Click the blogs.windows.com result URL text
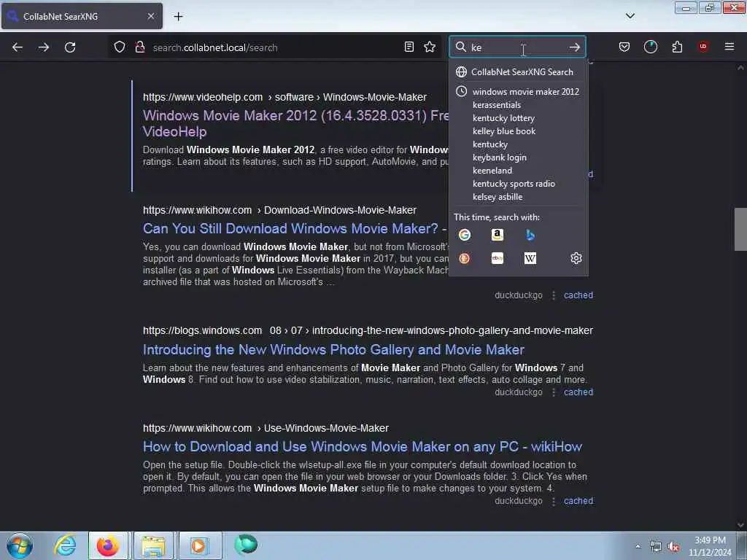The width and height of the screenshot is (747, 560). (x=368, y=330)
